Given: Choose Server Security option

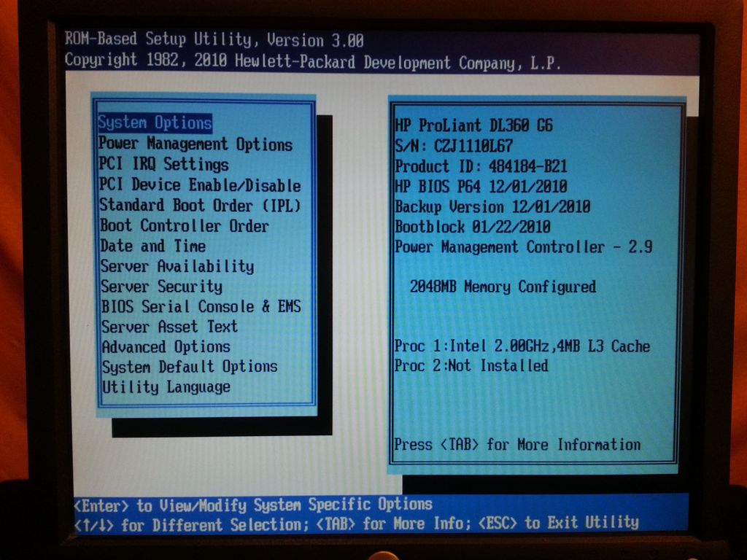Looking at the screenshot, I should [x=161, y=287].
